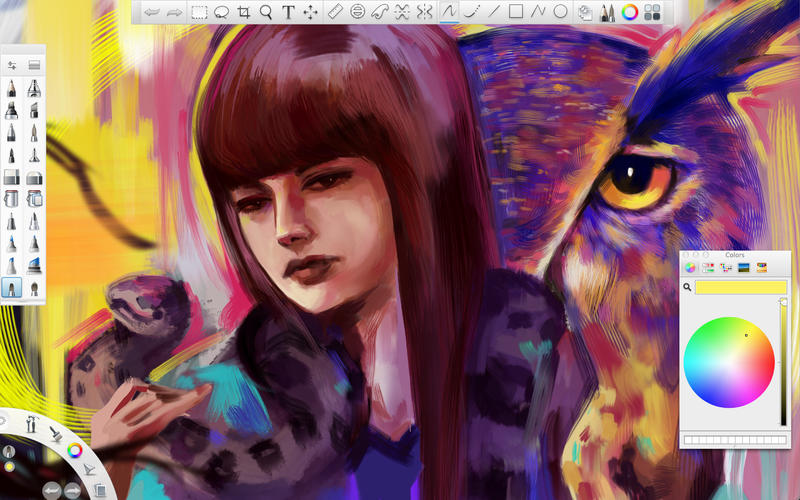Choose the Crop tool
Screen dimensions: 800x500
click(244, 13)
